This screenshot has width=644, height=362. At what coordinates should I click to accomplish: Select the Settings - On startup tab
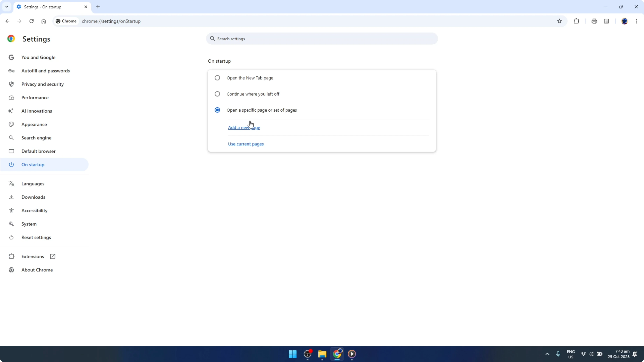pos(52,7)
